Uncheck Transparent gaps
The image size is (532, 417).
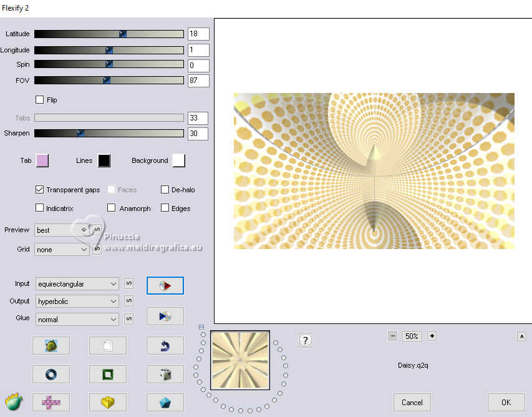pos(40,190)
